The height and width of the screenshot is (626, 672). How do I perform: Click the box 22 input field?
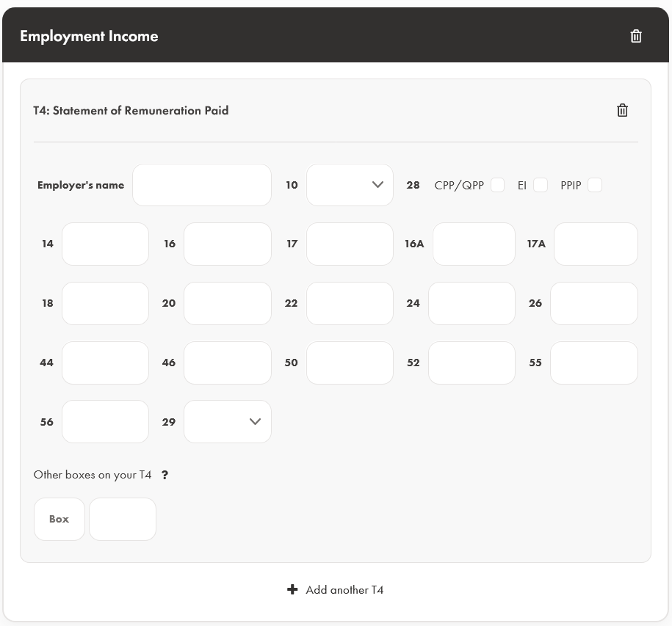pyautogui.click(x=350, y=303)
